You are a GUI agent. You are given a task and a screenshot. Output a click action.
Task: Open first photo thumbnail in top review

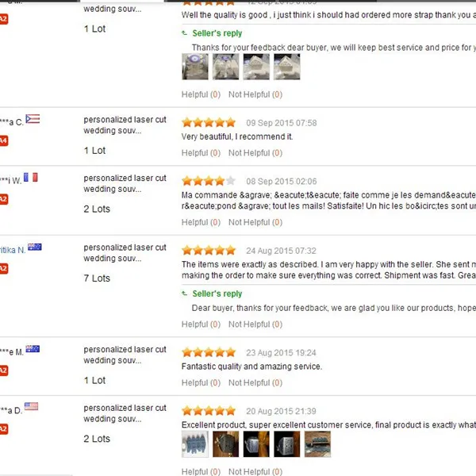point(195,67)
